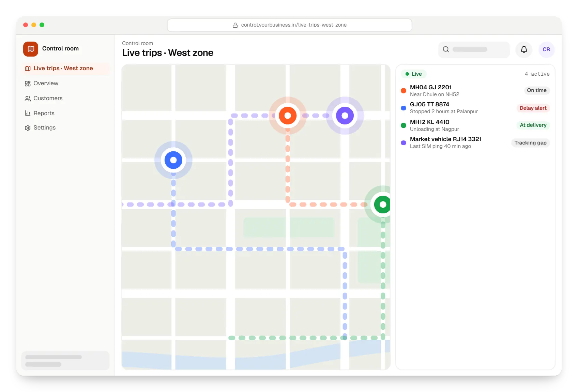Click the Delay alert badge

pyautogui.click(x=533, y=108)
